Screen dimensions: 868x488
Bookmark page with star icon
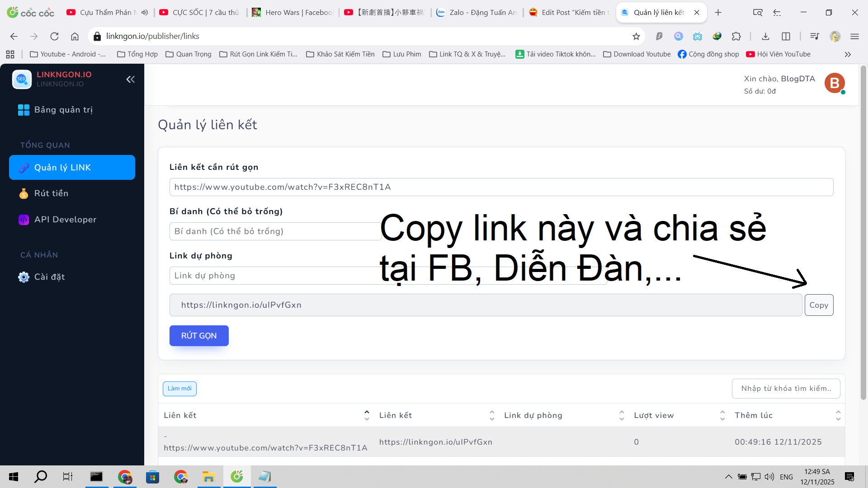636,37
